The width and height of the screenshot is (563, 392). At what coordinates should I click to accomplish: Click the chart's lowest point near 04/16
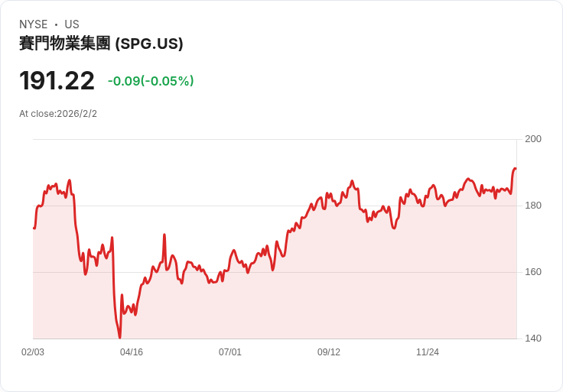[x=119, y=337]
